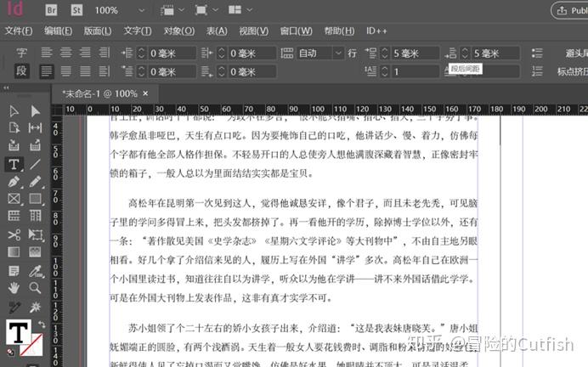Justify with last line centered
588x367 pixels.
(x=66, y=71)
